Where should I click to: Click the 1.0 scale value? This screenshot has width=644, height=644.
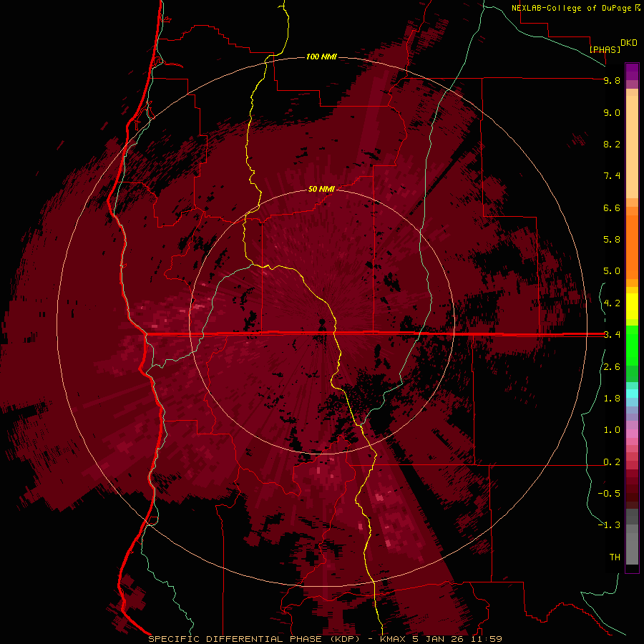tap(612, 430)
